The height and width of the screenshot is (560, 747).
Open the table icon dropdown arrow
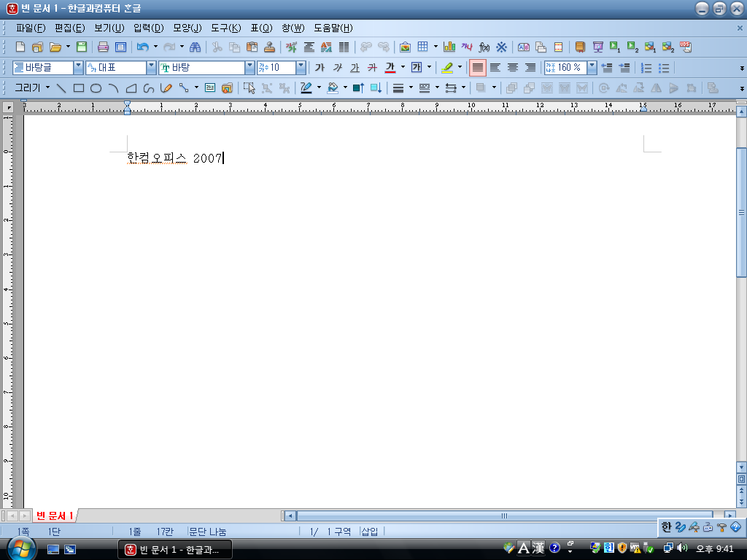436,47
